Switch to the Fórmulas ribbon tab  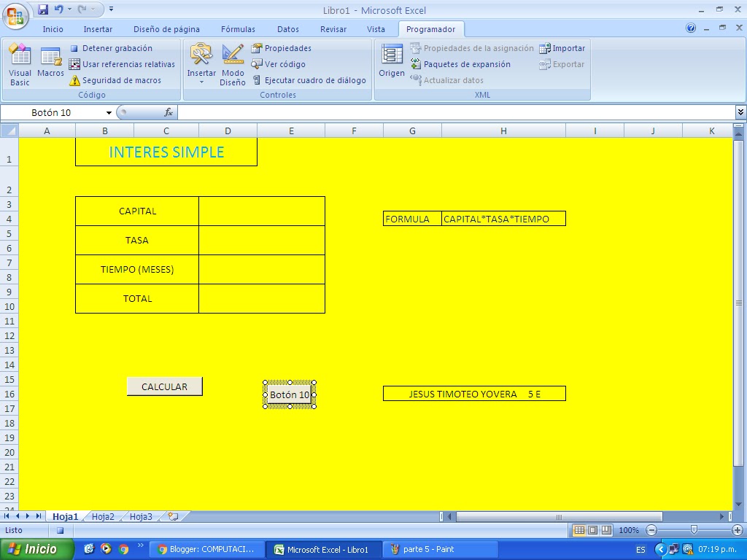(237, 29)
